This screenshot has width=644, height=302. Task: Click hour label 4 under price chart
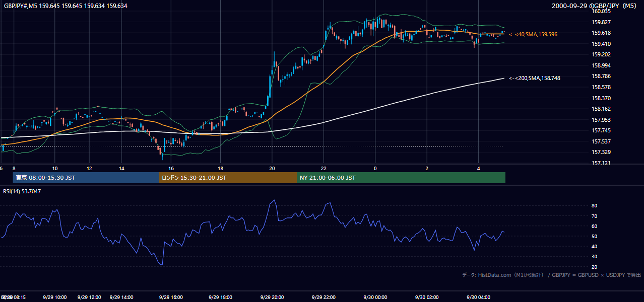pos(478,169)
